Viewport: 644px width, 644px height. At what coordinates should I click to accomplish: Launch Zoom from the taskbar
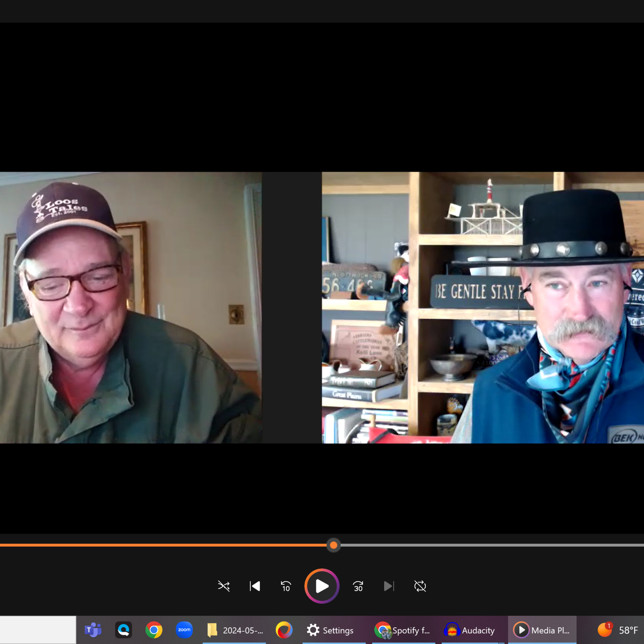[184, 630]
